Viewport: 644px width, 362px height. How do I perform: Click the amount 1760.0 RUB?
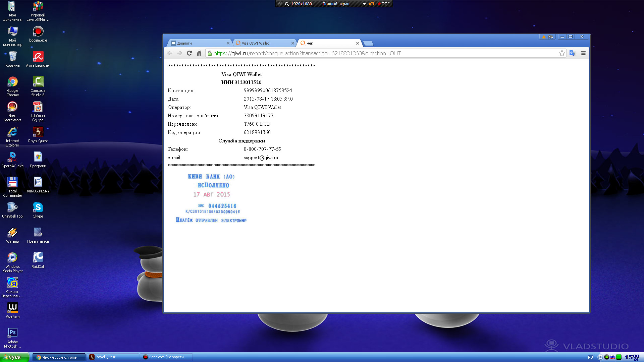coord(257,124)
